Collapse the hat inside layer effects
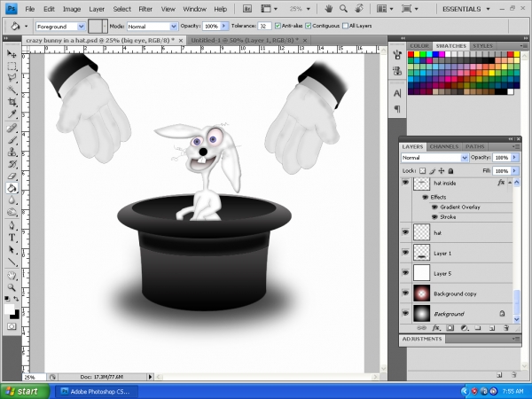This screenshot has width=532, height=399. (510, 183)
